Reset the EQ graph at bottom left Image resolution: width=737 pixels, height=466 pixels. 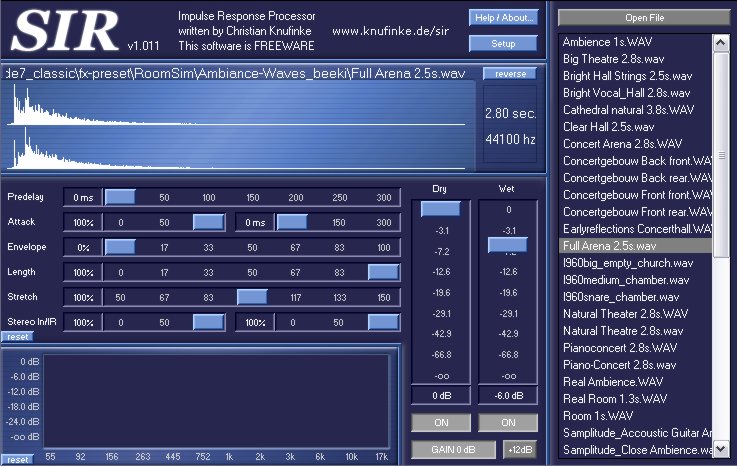[x=17, y=459]
